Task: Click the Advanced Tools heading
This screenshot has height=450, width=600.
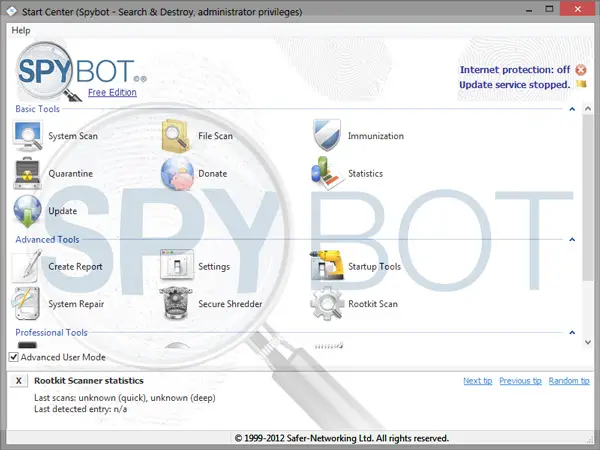Action: click(x=47, y=240)
